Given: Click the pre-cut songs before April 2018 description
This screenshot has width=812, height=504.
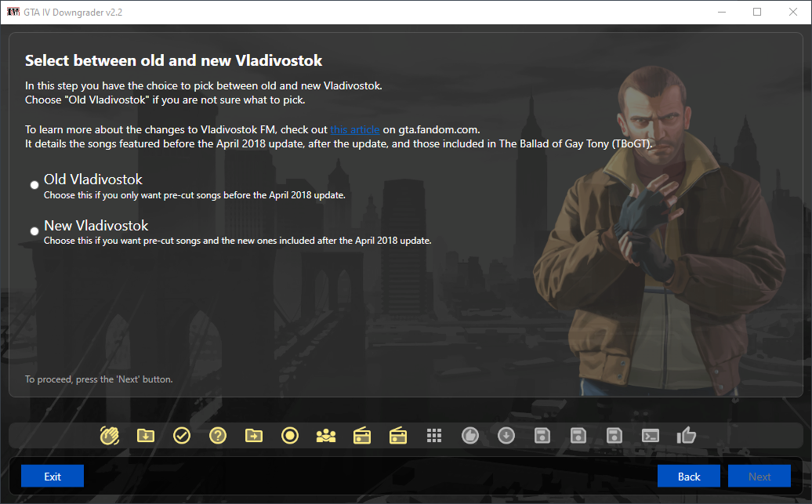Looking at the screenshot, I should coord(194,195).
